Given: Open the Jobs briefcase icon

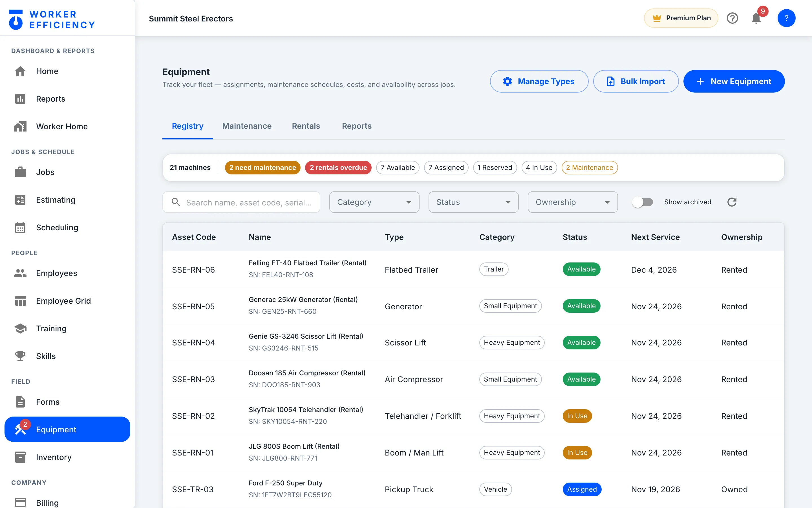Looking at the screenshot, I should click(x=20, y=172).
